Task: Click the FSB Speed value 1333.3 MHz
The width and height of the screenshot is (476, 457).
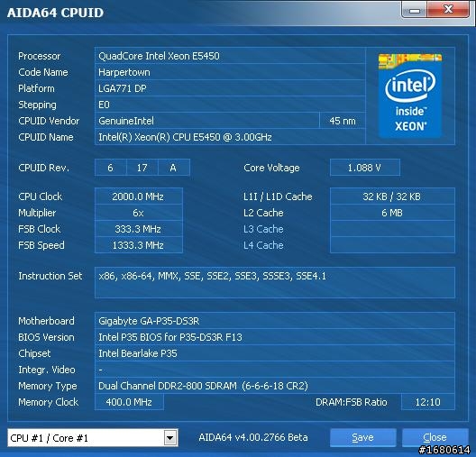Action: pyautogui.click(x=139, y=245)
